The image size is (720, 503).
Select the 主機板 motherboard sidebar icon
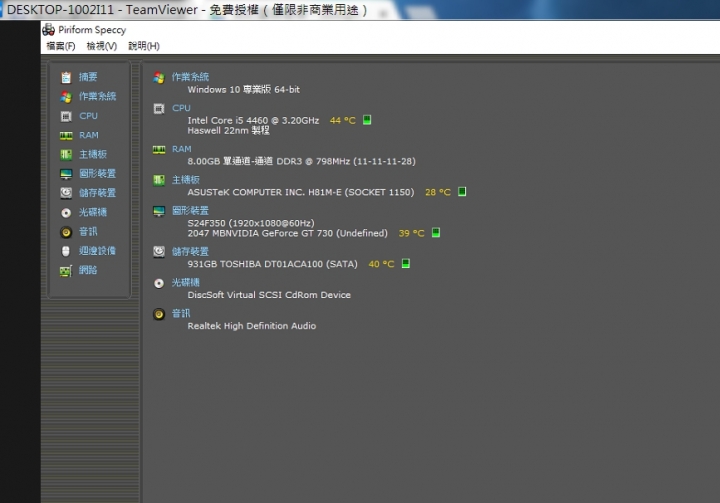coord(66,154)
